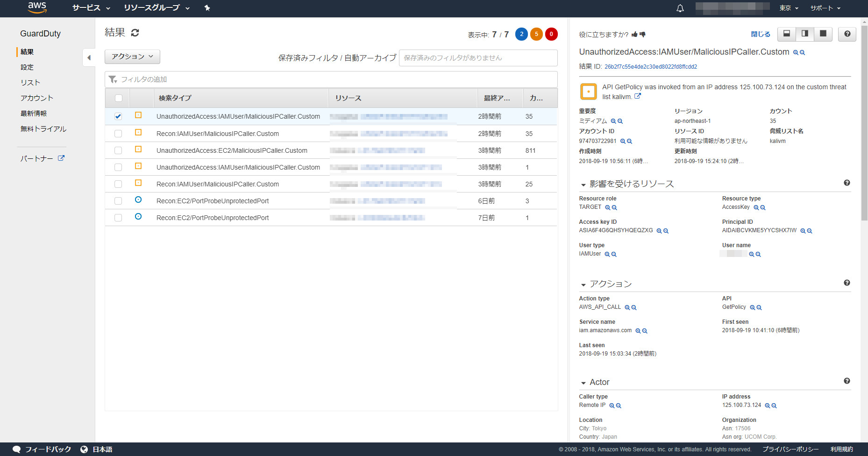Go to リスト in the sidebar
Viewport: 868px width, 456px height.
30,83
